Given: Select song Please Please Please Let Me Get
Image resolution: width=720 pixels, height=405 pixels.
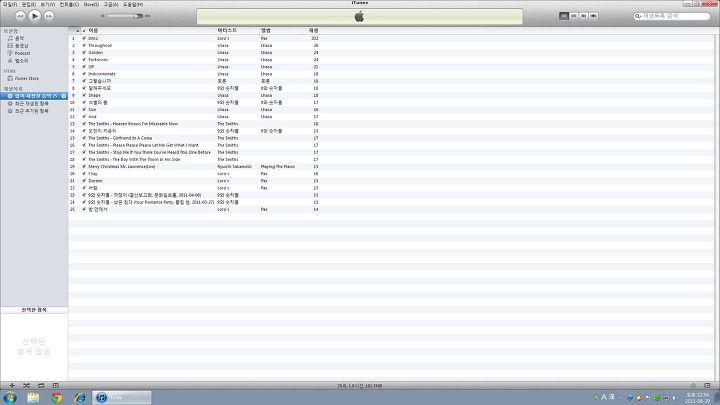Looking at the screenshot, I should pyautogui.click(x=143, y=145).
